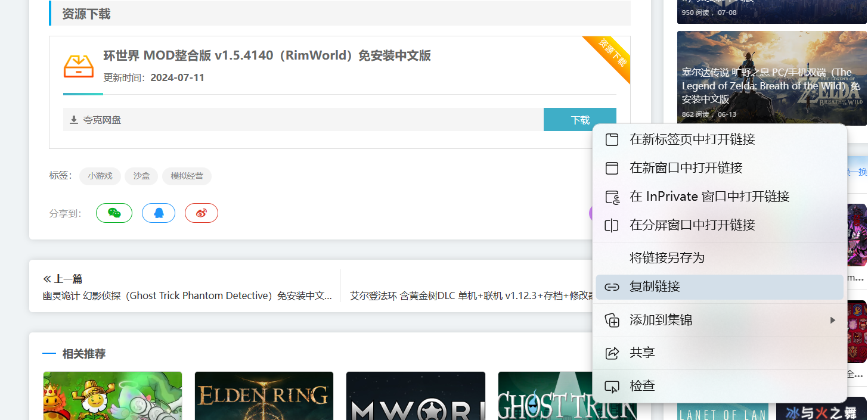Click the 更新时间 2024-07-11 text
This screenshot has width=868, height=420.
click(x=154, y=77)
